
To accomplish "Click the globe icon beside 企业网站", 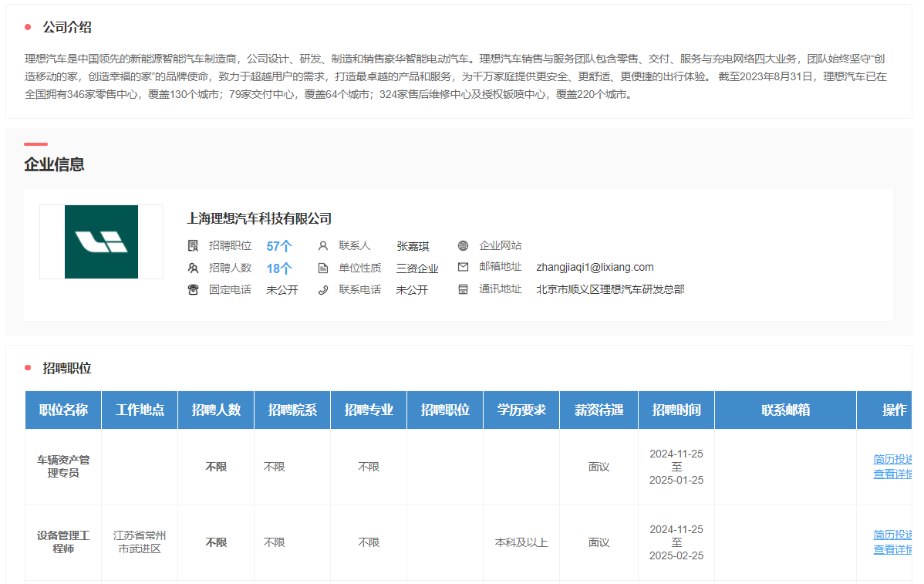I will 464,246.
